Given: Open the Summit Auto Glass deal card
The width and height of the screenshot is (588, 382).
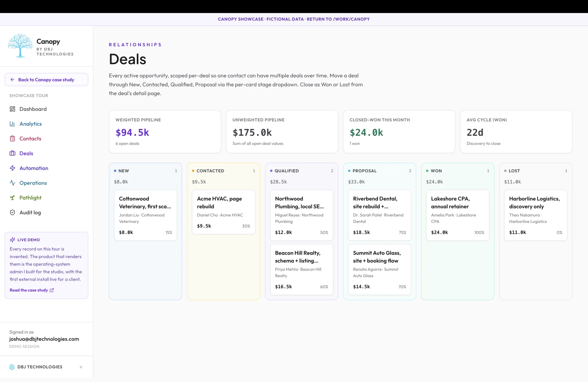Looking at the screenshot, I should tap(380, 269).
